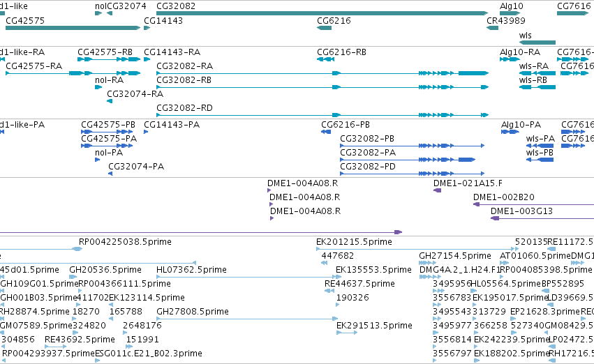The height and width of the screenshot is (364, 594).
Task: Open the CG32082-PA protein label
Action: coord(368,153)
